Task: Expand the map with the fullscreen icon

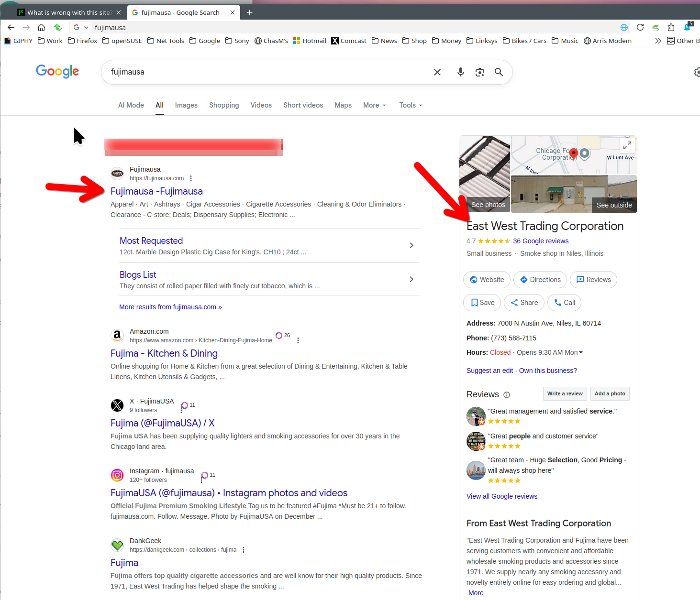Action: [627, 145]
